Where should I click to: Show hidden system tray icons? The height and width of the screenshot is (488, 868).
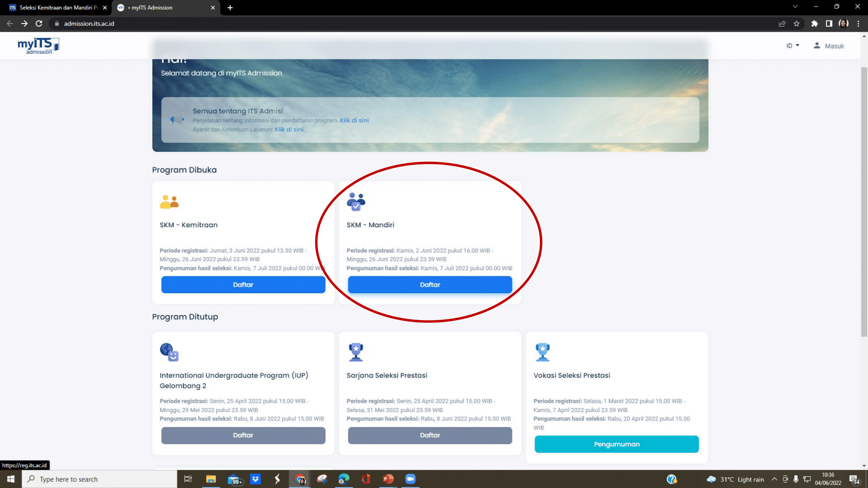coord(774,479)
